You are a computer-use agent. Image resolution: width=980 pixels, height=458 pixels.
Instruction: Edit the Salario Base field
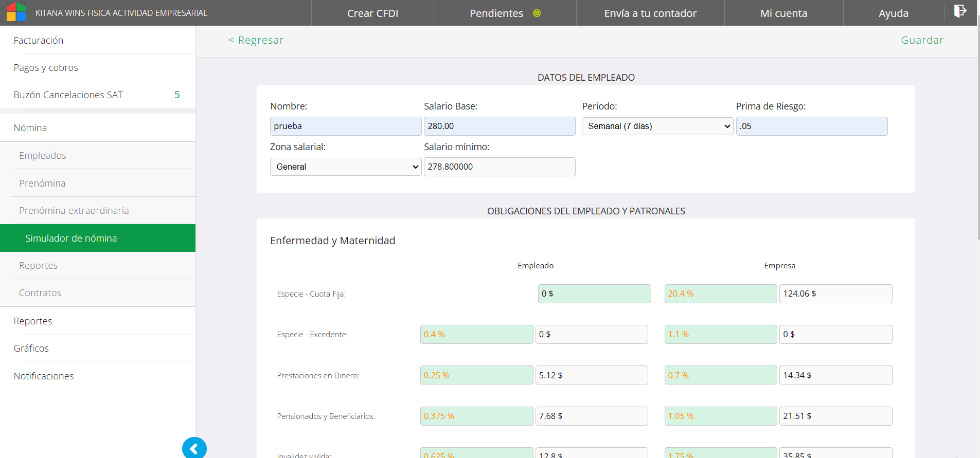[499, 126]
